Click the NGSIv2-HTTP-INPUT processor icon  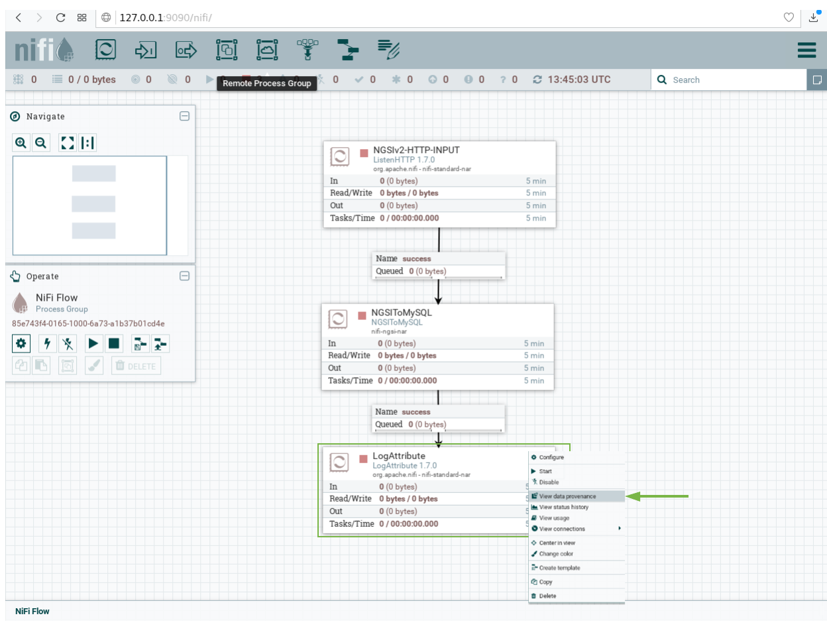click(340, 156)
